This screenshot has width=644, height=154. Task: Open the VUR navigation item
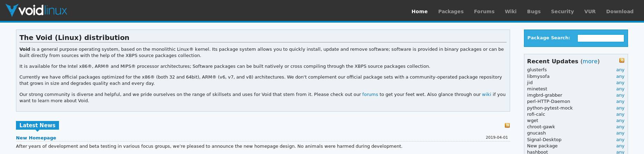click(x=590, y=11)
